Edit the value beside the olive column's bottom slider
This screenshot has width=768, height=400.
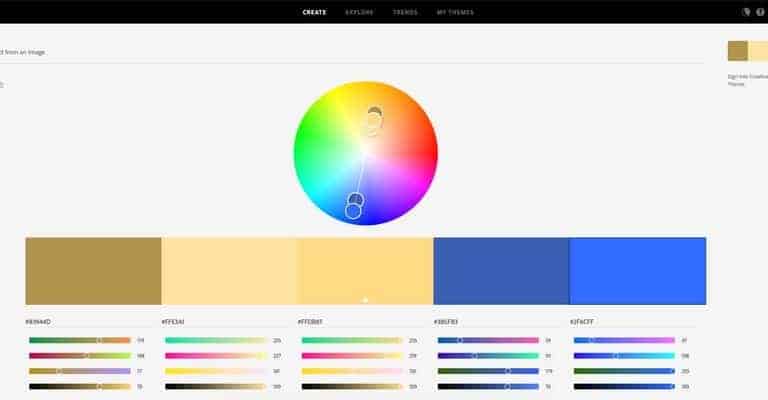[x=140, y=387]
